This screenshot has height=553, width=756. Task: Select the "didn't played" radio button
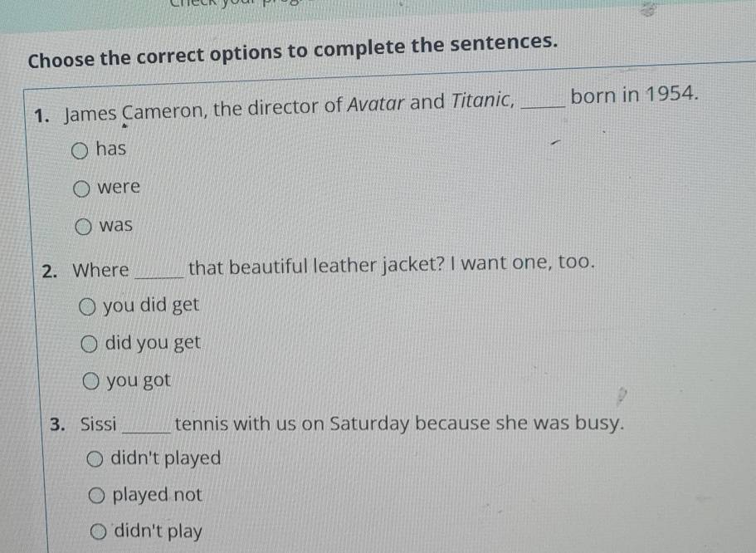coord(95,458)
